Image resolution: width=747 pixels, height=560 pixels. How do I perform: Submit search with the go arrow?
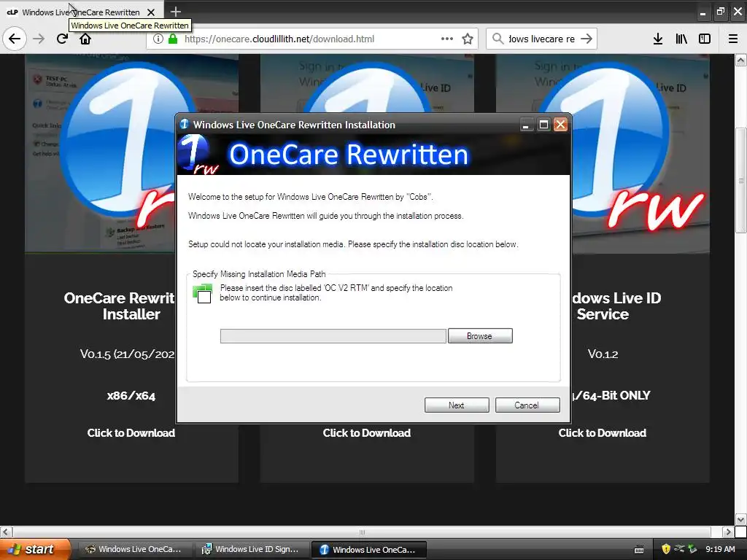pos(587,39)
